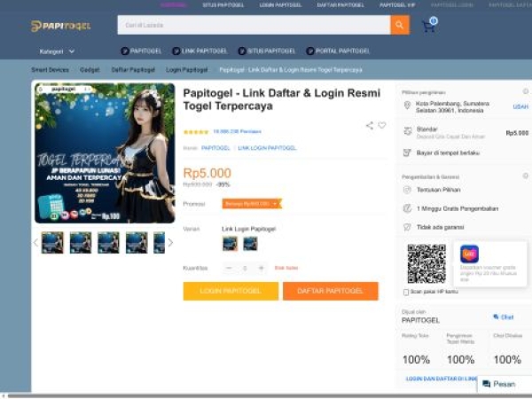Show next thumbnails with right chevron

[x=170, y=243]
